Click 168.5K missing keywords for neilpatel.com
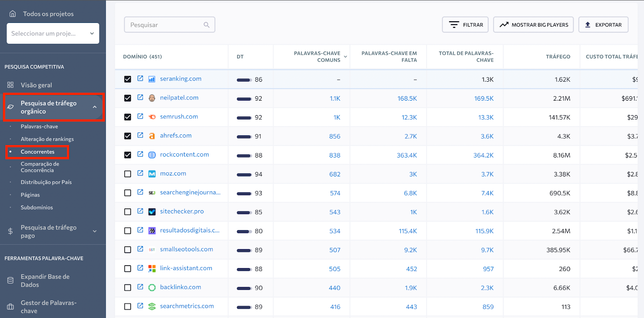644x318 pixels. click(x=407, y=98)
